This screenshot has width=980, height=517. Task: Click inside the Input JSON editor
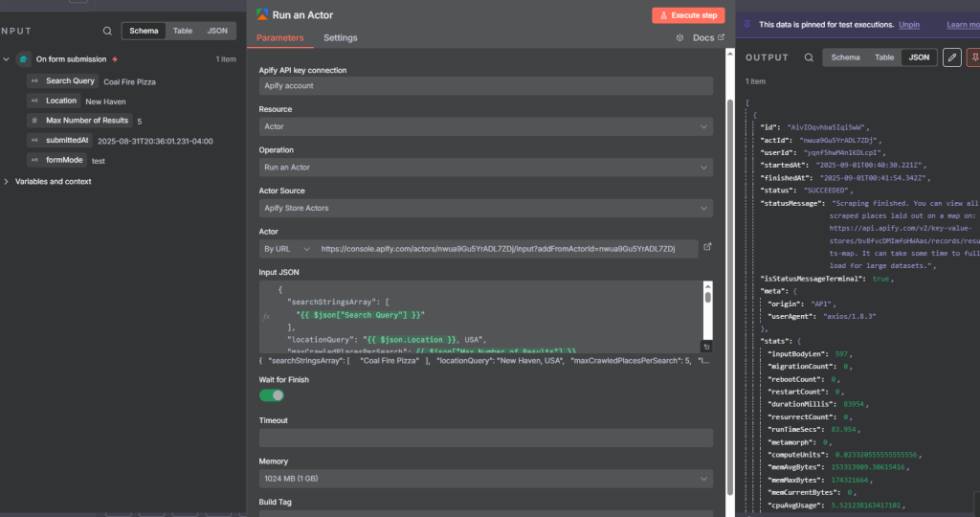[481, 317]
